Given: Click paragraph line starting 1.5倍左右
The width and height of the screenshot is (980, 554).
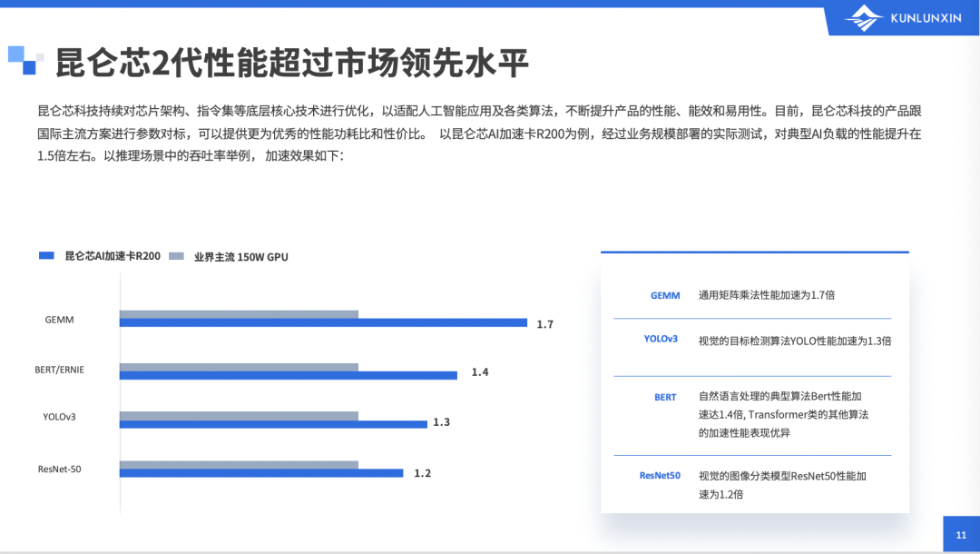Looking at the screenshot, I should pos(191,155).
